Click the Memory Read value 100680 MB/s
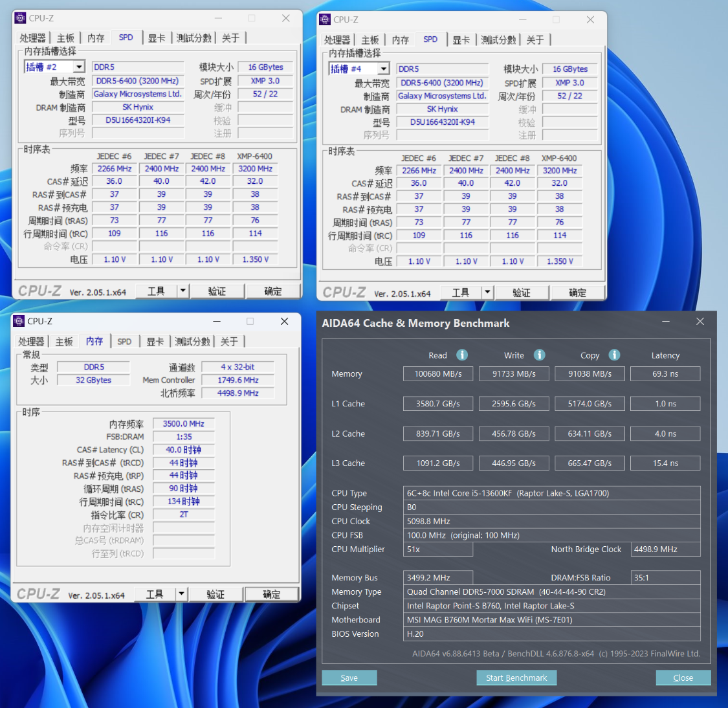 [x=438, y=373]
